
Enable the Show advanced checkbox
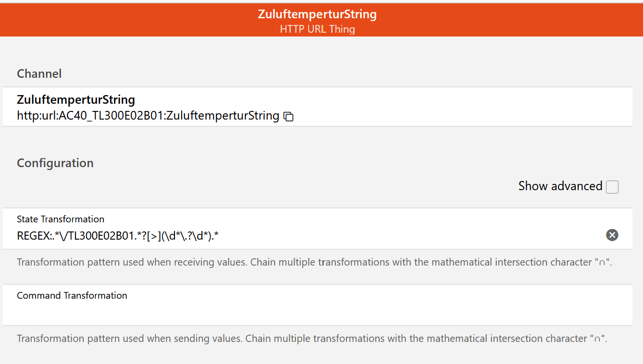tap(612, 187)
